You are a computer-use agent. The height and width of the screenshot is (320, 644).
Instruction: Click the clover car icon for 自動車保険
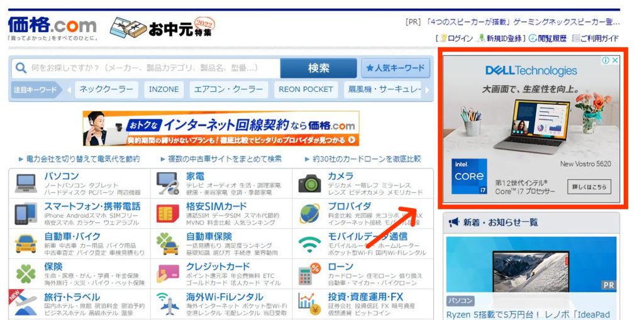point(167,244)
